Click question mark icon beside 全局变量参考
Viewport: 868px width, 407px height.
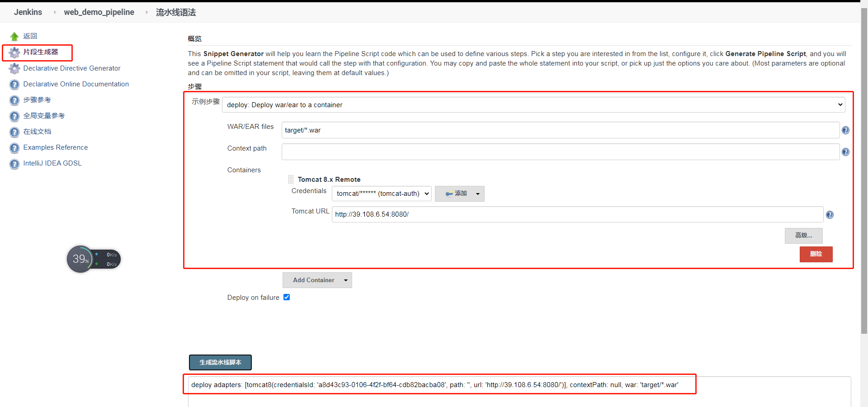click(x=14, y=116)
